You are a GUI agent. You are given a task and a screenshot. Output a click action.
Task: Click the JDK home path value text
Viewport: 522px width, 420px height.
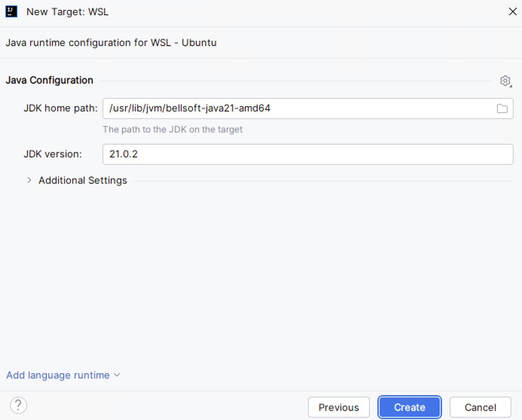pos(190,108)
